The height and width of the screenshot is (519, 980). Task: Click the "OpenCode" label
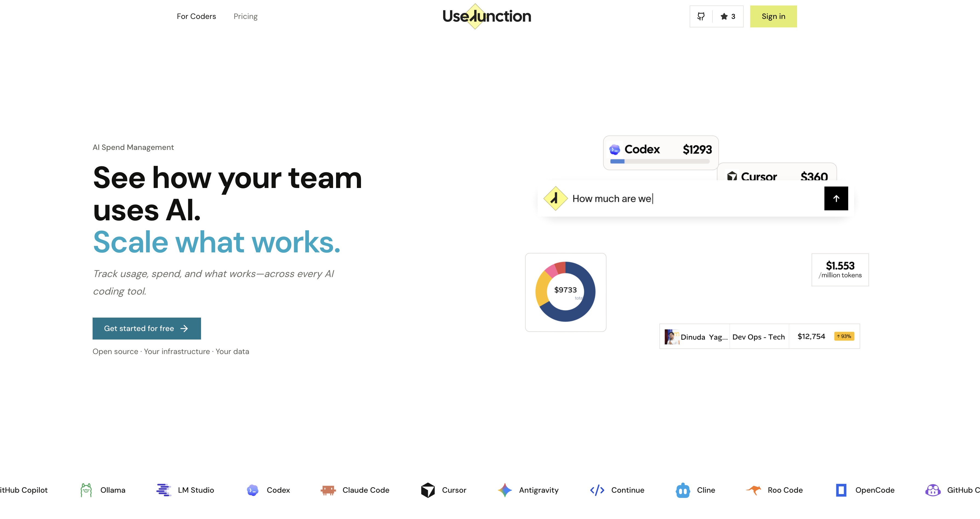click(875, 490)
